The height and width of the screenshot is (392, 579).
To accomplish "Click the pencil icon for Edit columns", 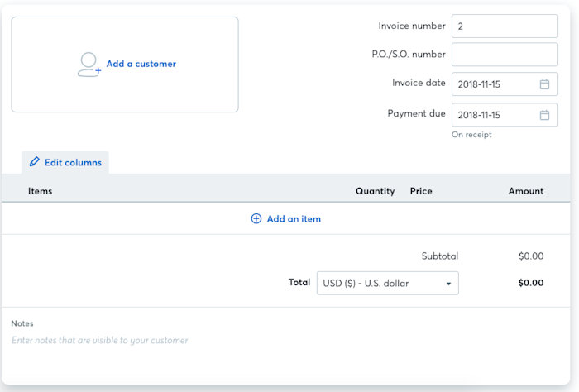I will point(34,162).
